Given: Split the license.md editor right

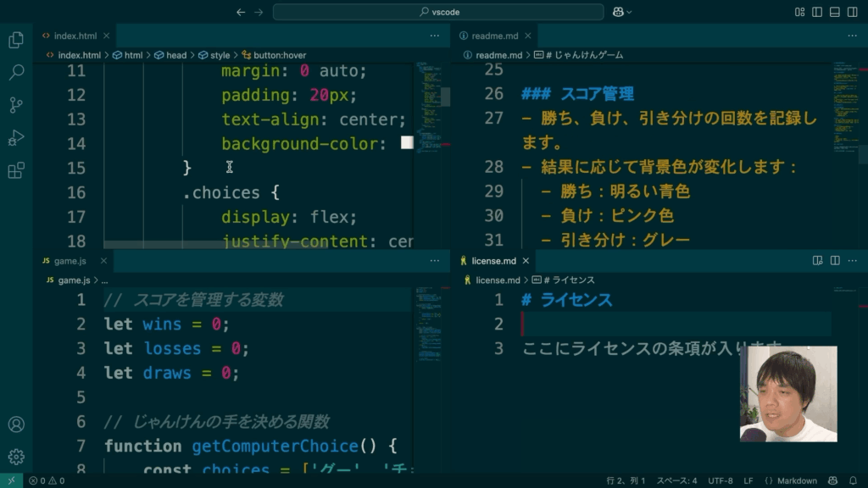Looking at the screenshot, I should click(x=835, y=261).
